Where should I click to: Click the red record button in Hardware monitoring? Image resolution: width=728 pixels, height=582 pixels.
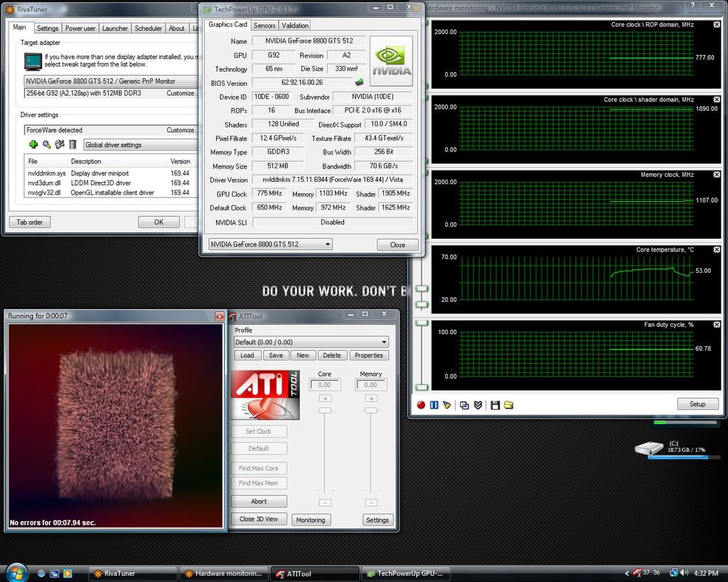(x=421, y=405)
